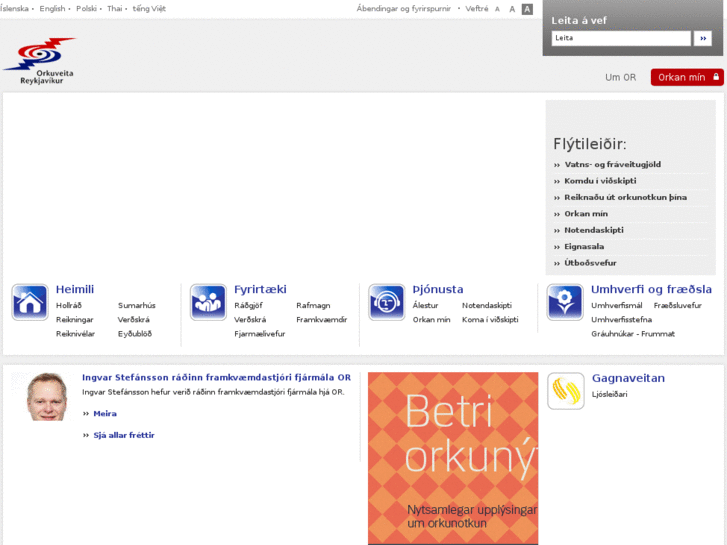Open the Heimili house icon
727x545 pixels.
30,302
